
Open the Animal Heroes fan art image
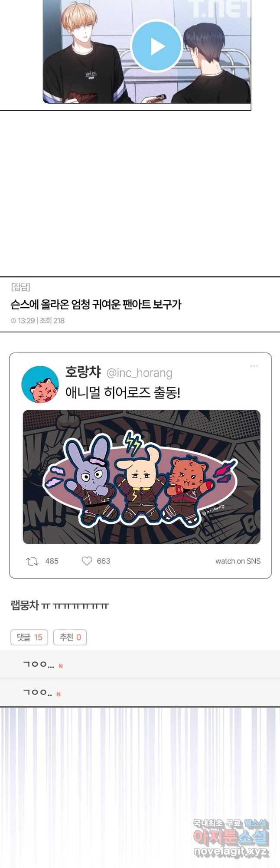coord(141,477)
